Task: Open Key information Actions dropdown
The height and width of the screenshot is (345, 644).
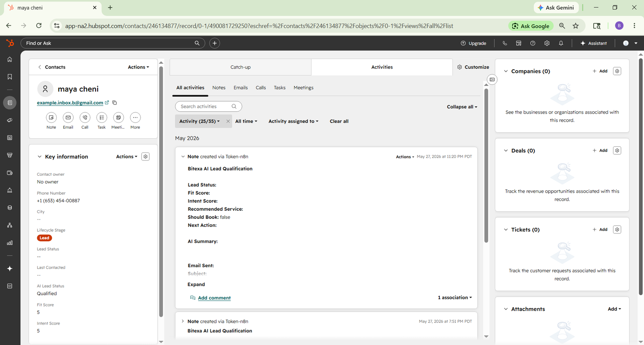Action: point(127,157)
